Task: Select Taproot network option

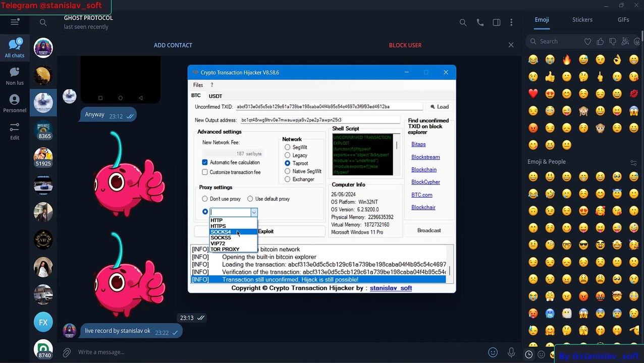Action: (x=287, y=163)
